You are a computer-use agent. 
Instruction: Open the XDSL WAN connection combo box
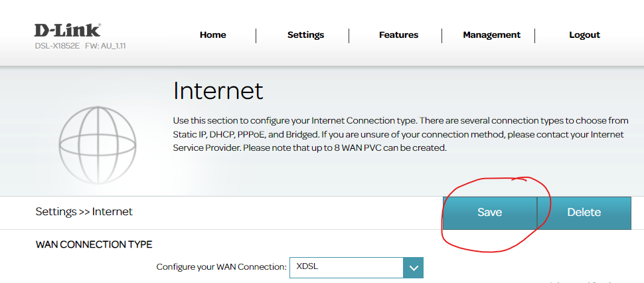click(347, 267)
